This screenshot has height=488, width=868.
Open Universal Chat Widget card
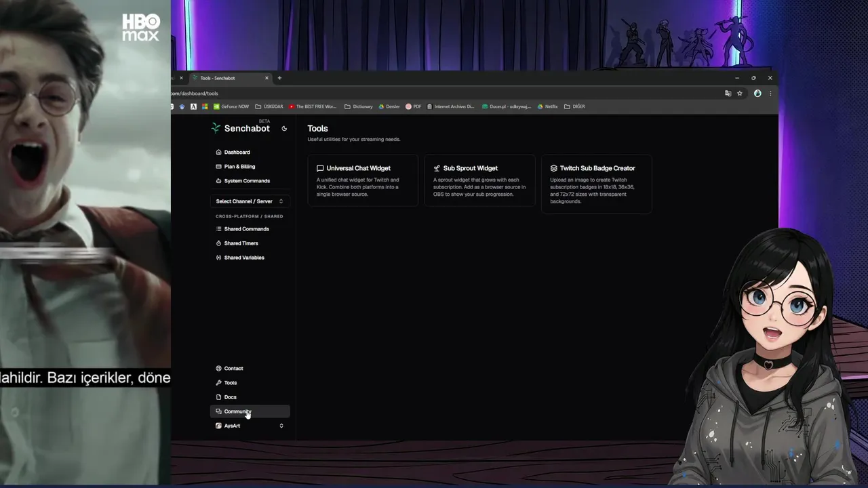[363, 180]
